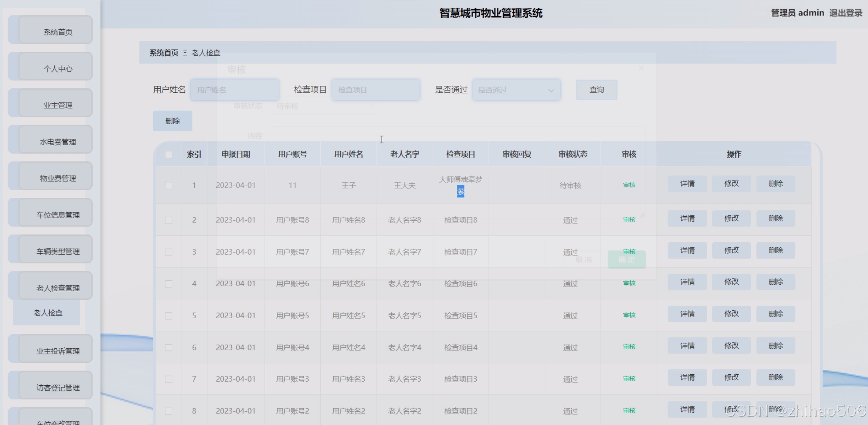868x425 pixels.
Task: Select checkbox for row 4
Action: [x=168, y=284]
